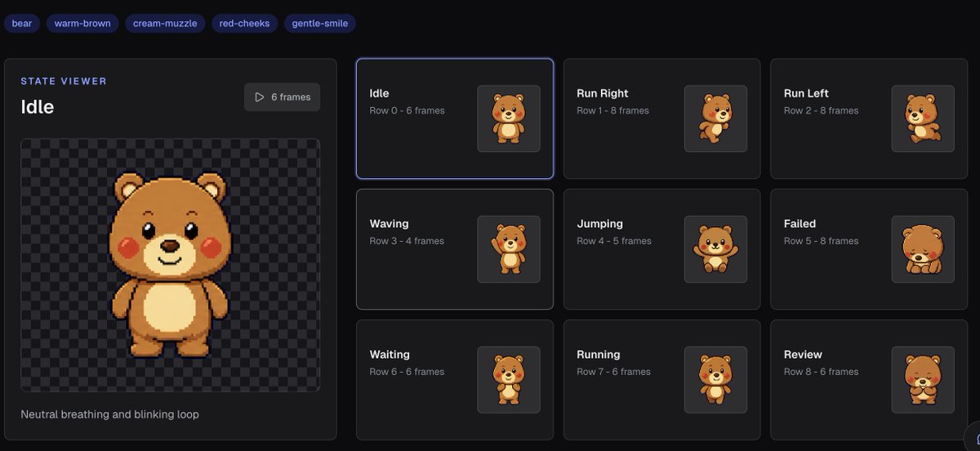Viewport: 980px width, 451px height.
Task: Click 'Row 1 - 8 frames' text
Action: click(x=612, y=110)
